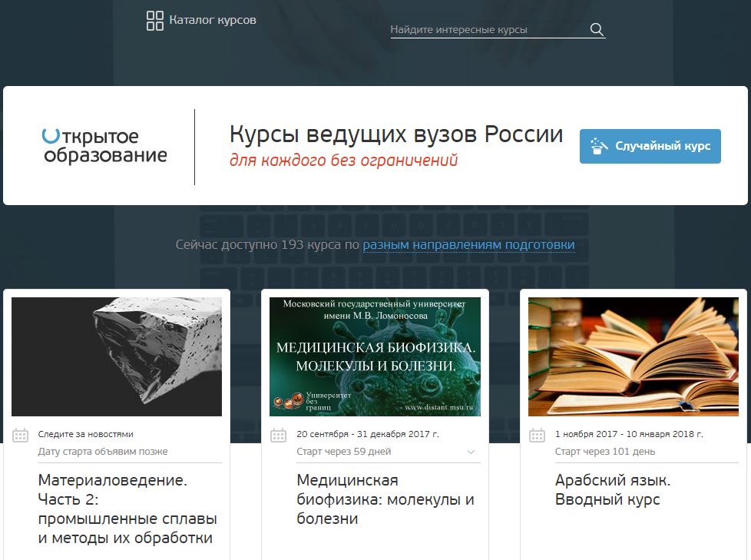Click the magic wand icon on the "Случайный курс" button
Screen dimensions: 751x560
(599, 146)
